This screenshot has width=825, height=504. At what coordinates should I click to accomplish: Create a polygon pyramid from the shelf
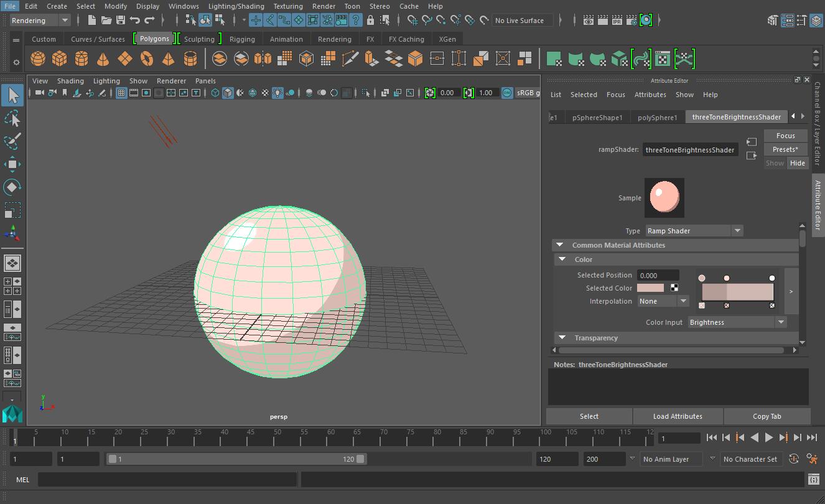169,59
